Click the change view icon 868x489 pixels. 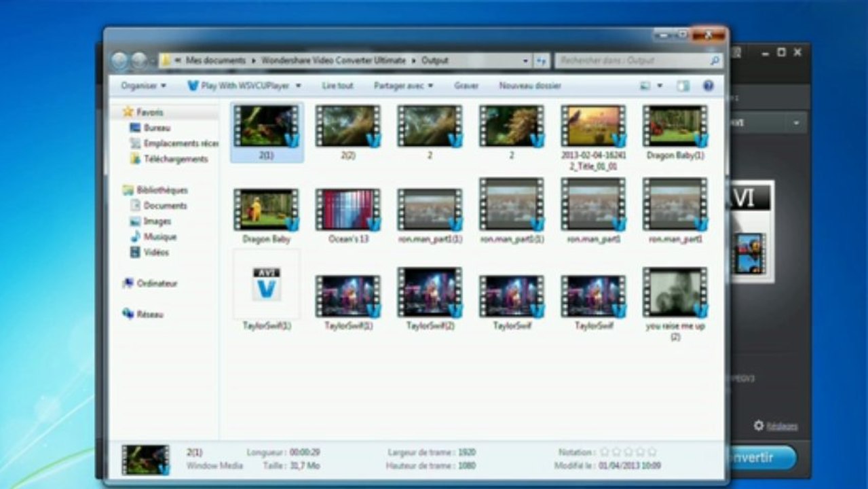645,86
